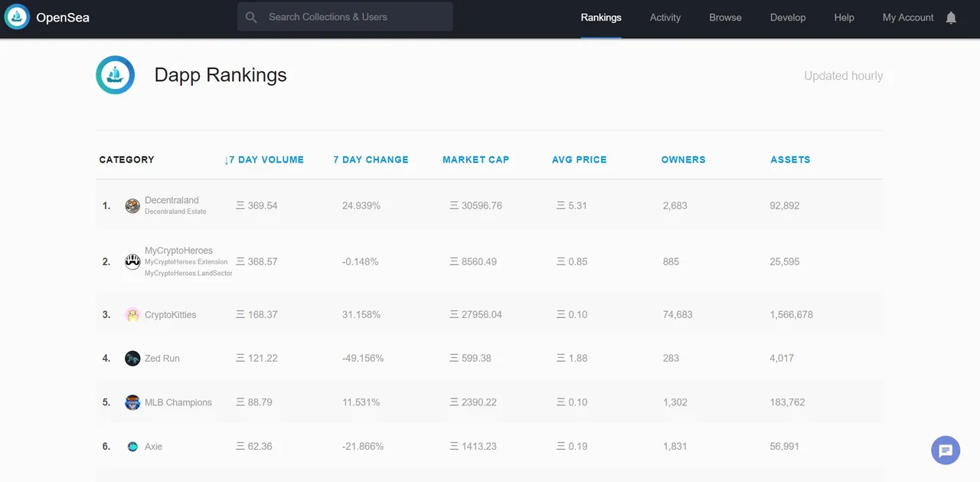Viewport: 980px width, 482px height.
Task: Go to the Activity page
Action: (665, 18)
